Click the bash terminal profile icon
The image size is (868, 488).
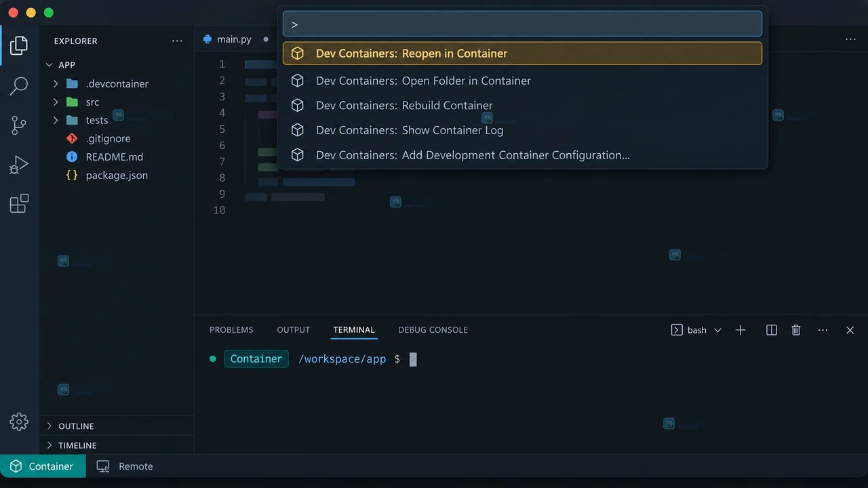(676, 330)
